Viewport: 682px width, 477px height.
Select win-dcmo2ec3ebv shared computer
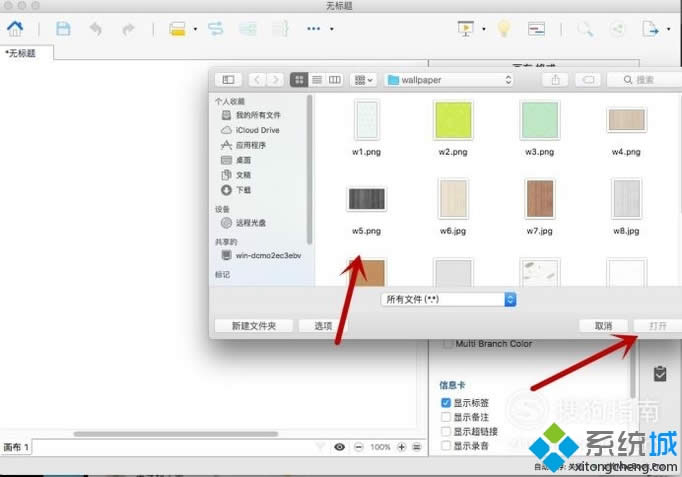coord(260,255)
